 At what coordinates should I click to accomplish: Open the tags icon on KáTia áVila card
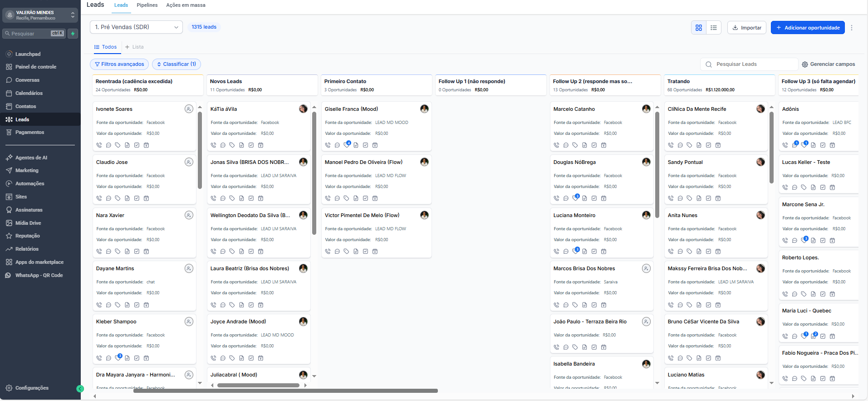232,145
